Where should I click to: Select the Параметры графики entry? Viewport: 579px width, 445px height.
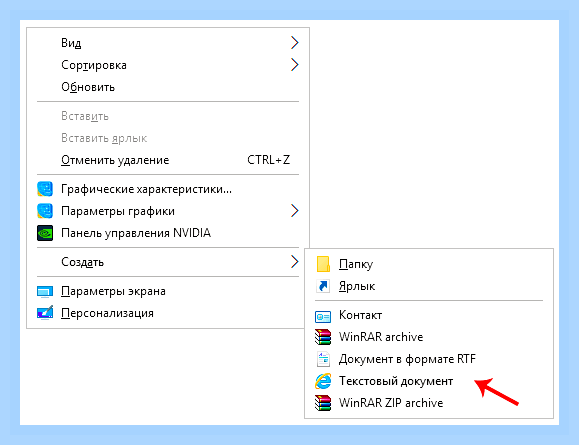click(x=168, y=211)
